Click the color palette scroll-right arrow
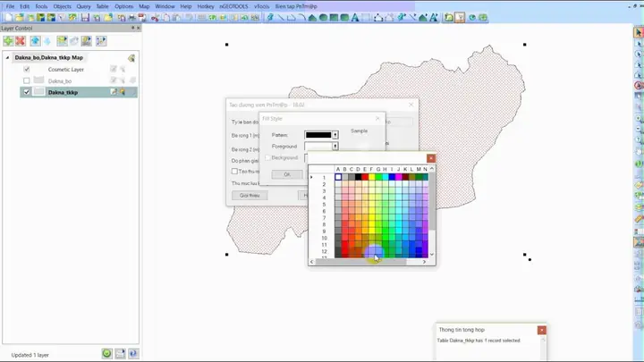 pyautogui.click(x=424, y=261)
